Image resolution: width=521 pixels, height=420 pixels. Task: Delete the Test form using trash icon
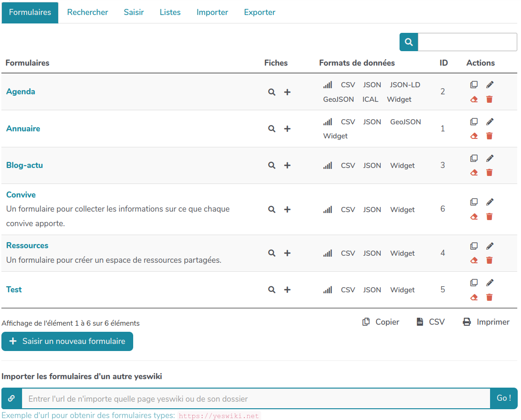coord(489,297)
